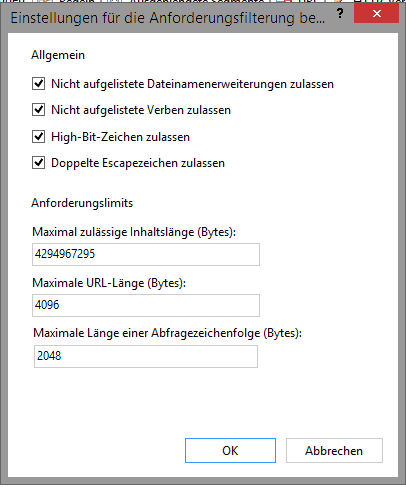Toggle the Nicht aufgelistete Verben zulassen checkbox
The height and width of the screenshot is (487, 406).
coord(39,110)
